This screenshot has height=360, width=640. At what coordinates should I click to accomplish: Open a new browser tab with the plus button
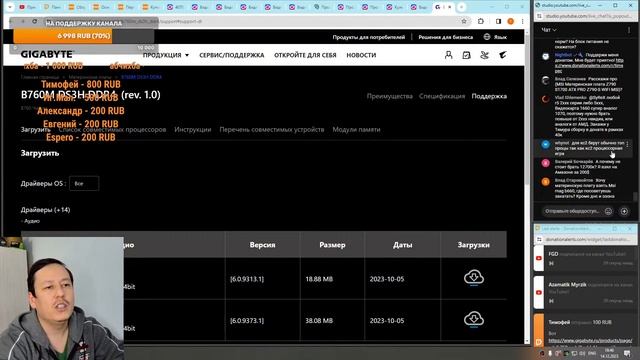(461, 7)
